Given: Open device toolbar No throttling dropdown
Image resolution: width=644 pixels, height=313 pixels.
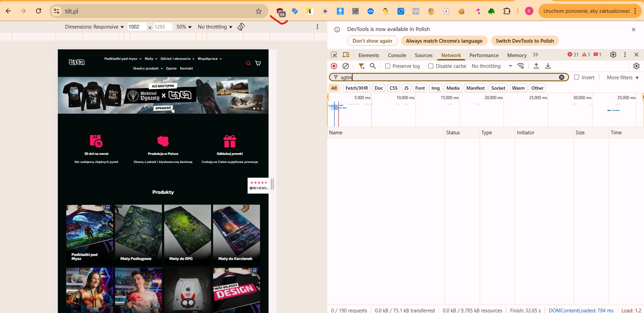Looking at the screenshot, I should 215,27.
